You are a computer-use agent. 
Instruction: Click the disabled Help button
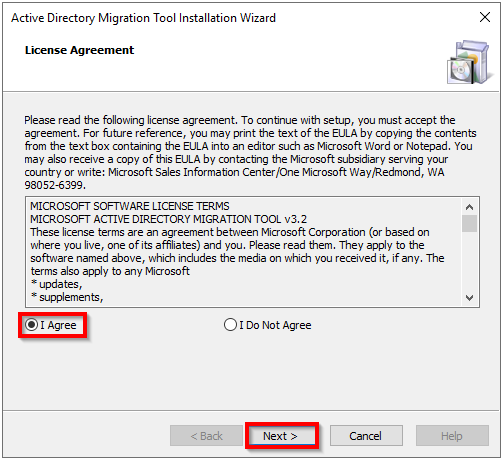(x=452, y=436)
